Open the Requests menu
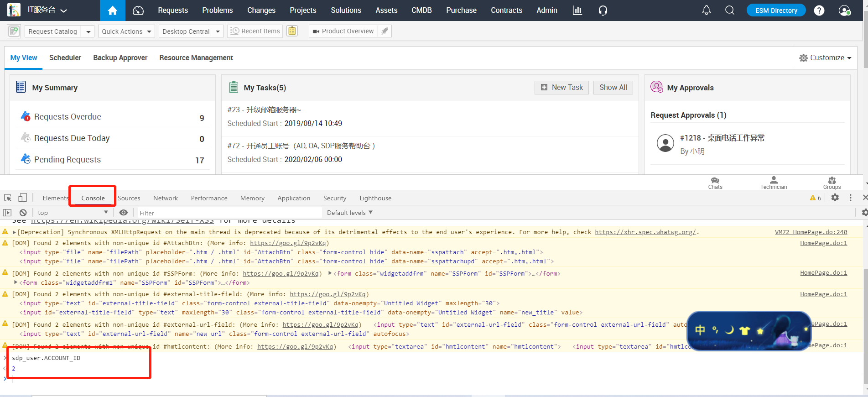The width and height of the screenshot is (868, 397). [x=173, y=10]
